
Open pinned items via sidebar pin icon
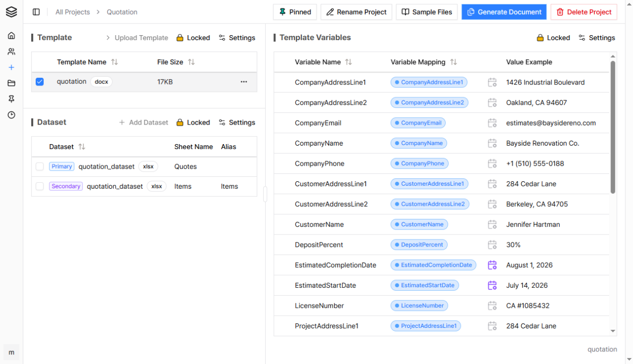coord(12,99)
